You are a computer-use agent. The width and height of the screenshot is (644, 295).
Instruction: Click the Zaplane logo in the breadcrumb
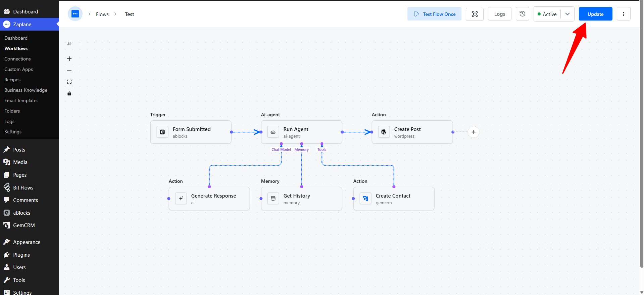point(75,14)
